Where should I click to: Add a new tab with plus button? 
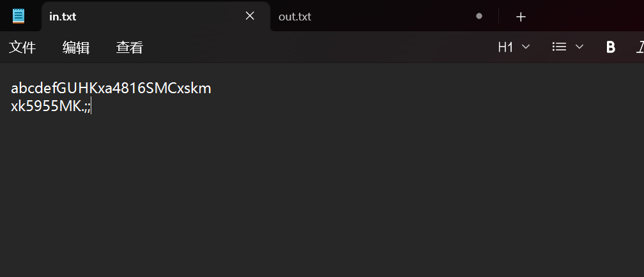[x=521, y=17]
